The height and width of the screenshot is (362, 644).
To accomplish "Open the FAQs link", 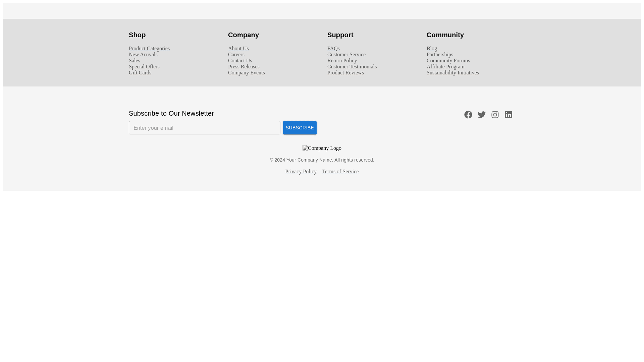I will (x=333, y=49).
